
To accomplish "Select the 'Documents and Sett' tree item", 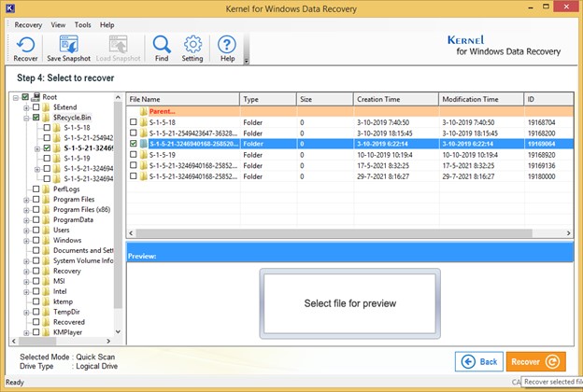I will tap(83, 250).
